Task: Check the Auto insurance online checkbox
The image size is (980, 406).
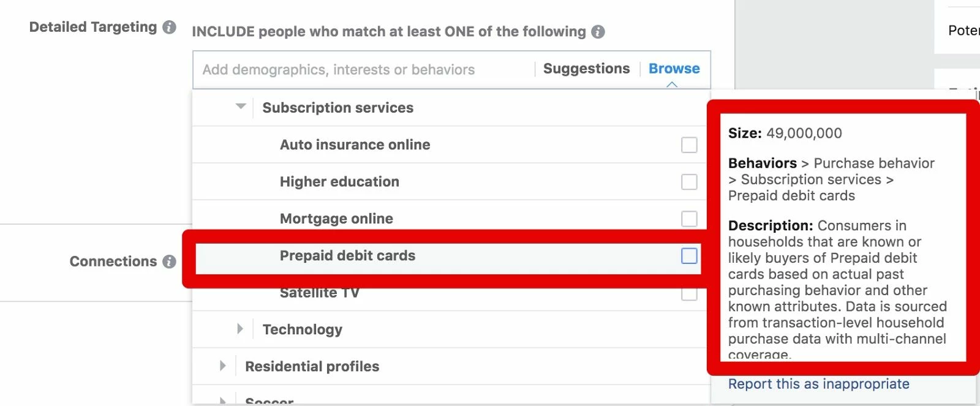Action: click(x=689, y=145)
